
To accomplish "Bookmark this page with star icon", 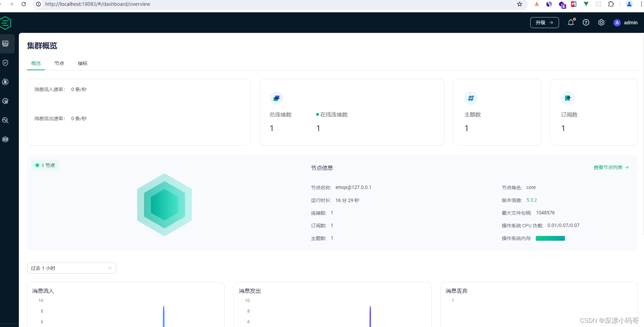I will 520,4.
